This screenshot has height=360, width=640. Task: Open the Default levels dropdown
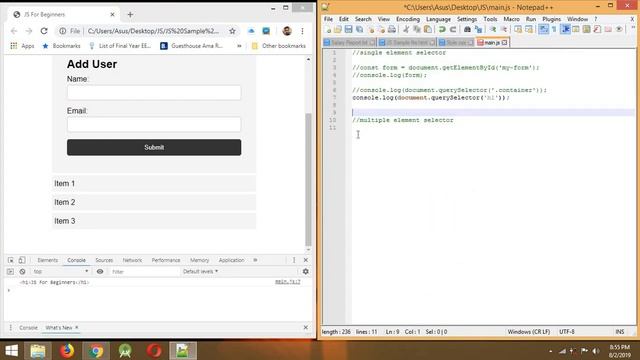pos(200,271)
